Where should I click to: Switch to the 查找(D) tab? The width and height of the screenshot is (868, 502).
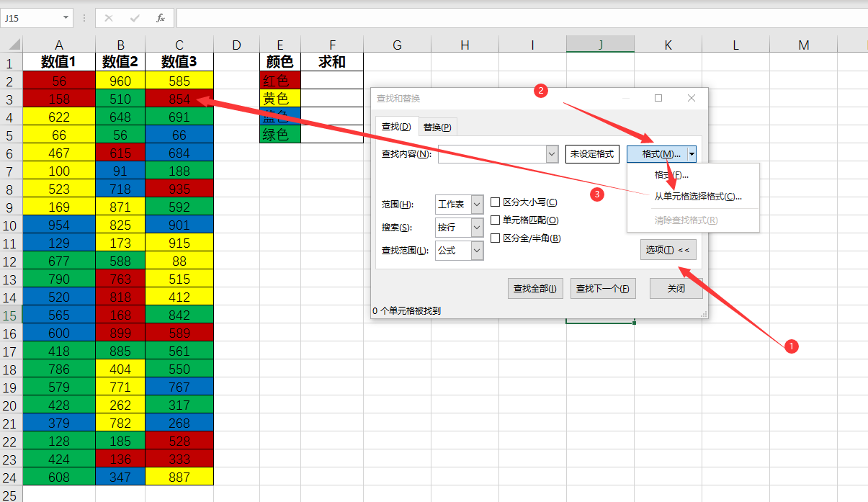pos(396,127)
